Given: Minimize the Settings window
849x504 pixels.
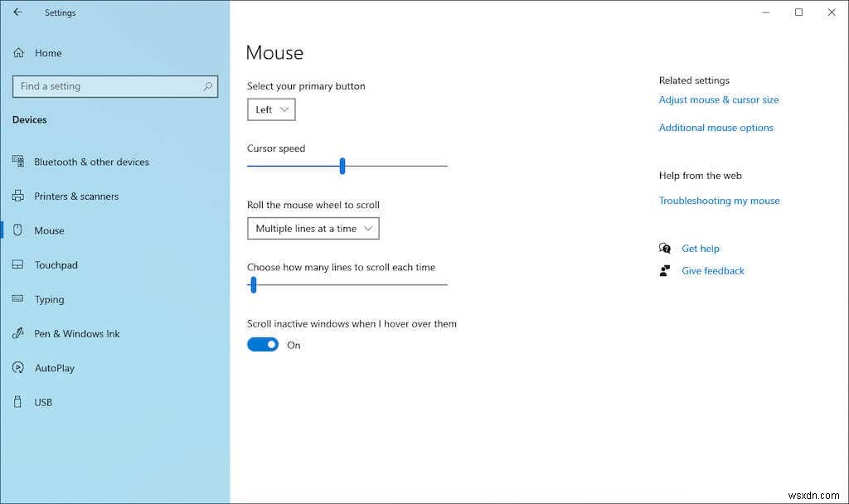Looking at the screenshot, I should (x=765, y=12).
